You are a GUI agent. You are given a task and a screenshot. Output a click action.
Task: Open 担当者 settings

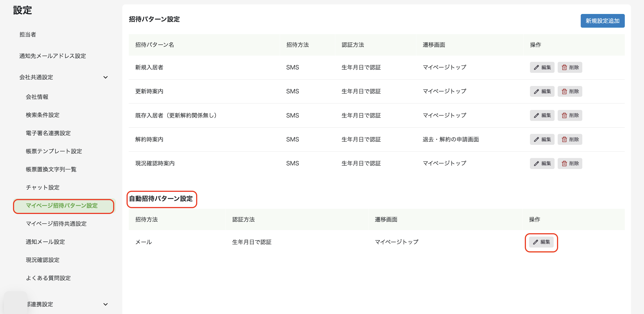tap(28, 34)
